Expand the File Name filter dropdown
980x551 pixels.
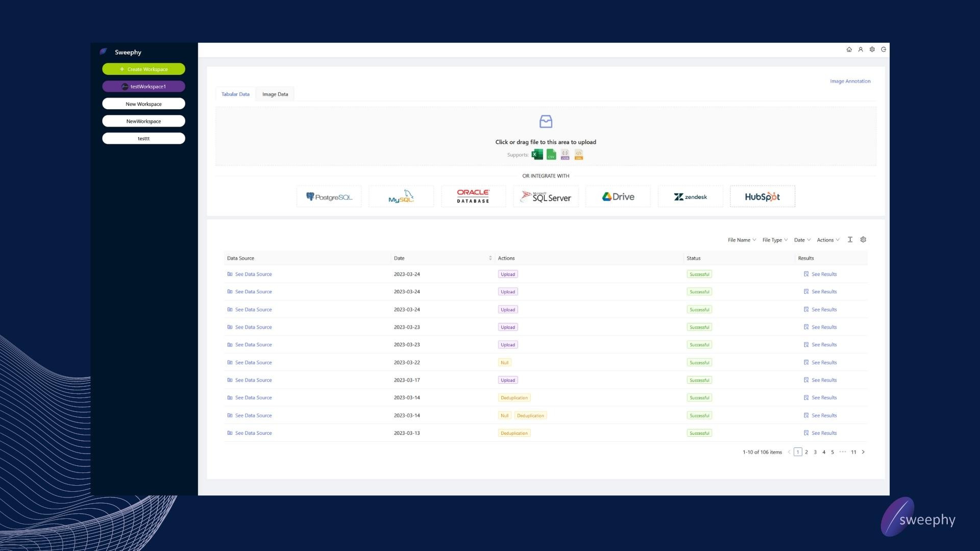pyautogui.click(x=742, y=240)
